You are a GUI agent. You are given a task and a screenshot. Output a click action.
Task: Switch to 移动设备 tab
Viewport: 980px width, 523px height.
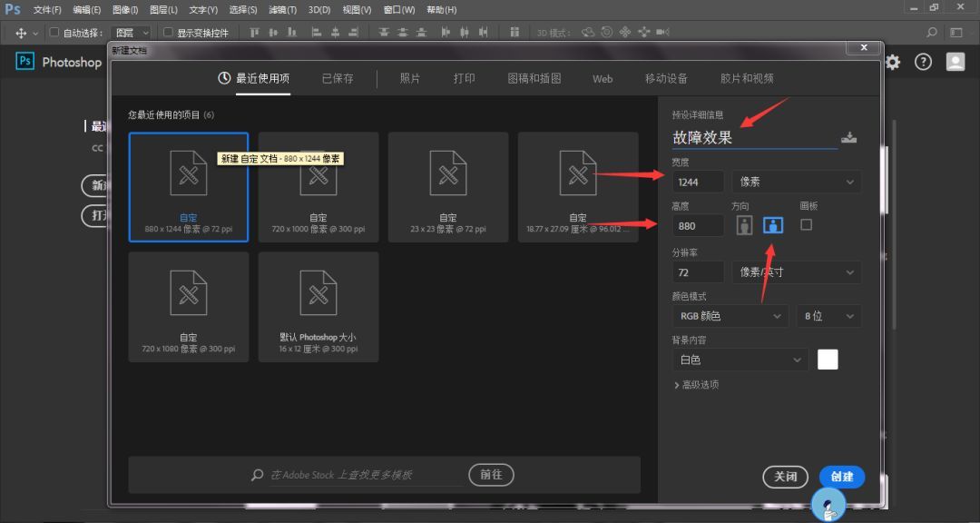tap(666, 78)
